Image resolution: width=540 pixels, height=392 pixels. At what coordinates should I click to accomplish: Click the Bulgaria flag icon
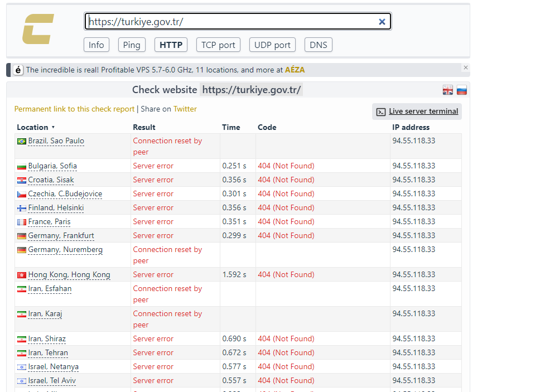point(22,167)
